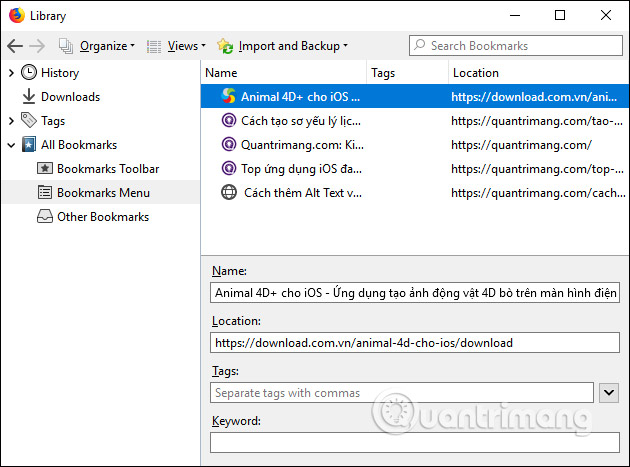Click the Bookmarks Menu folder icon

tap(45, 193)
